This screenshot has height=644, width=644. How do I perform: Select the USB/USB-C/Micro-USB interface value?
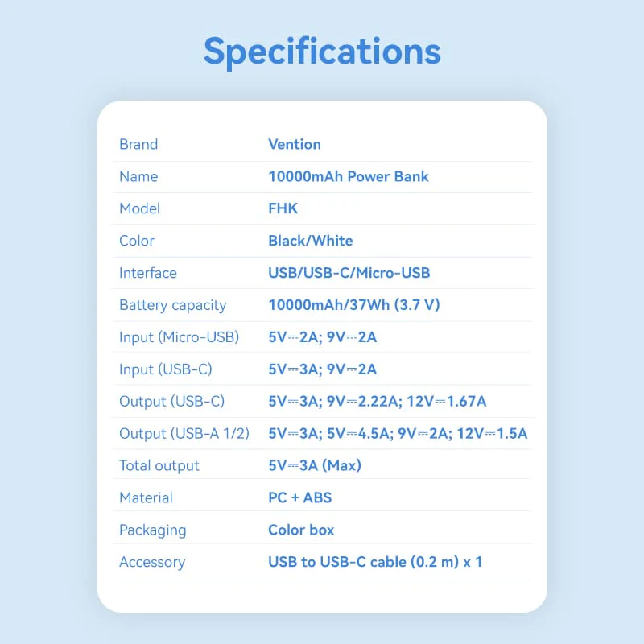(x=349, y=273)
